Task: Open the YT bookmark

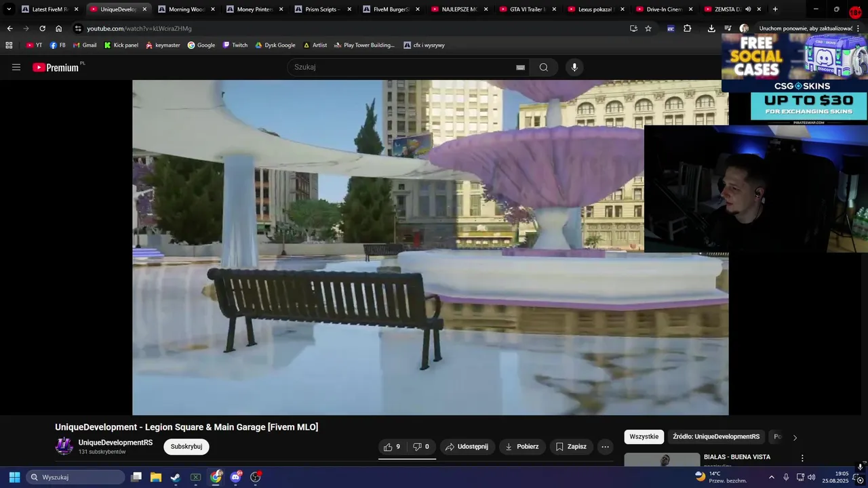Action: tap(34, 45)
